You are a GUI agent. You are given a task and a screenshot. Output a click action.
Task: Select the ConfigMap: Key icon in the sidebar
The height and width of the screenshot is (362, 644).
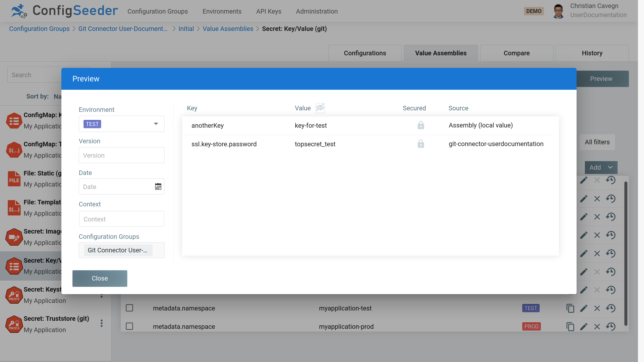pos(14,121)
